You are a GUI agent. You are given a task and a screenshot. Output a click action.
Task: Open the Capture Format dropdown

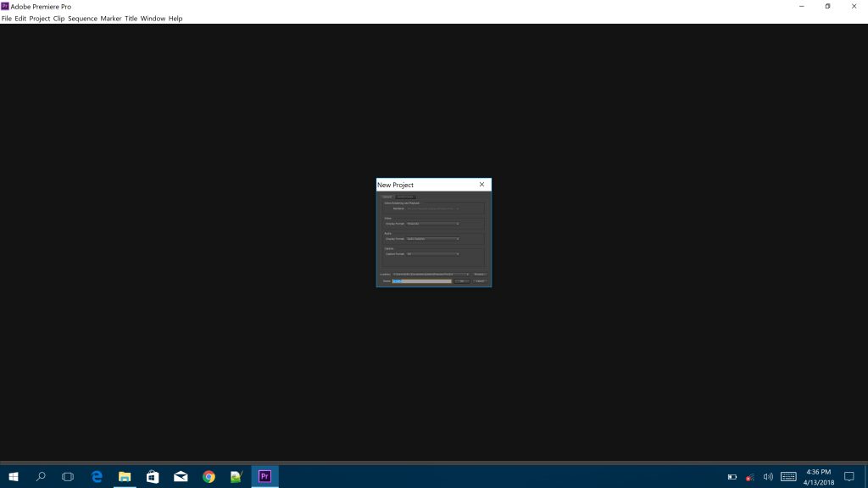433,254
